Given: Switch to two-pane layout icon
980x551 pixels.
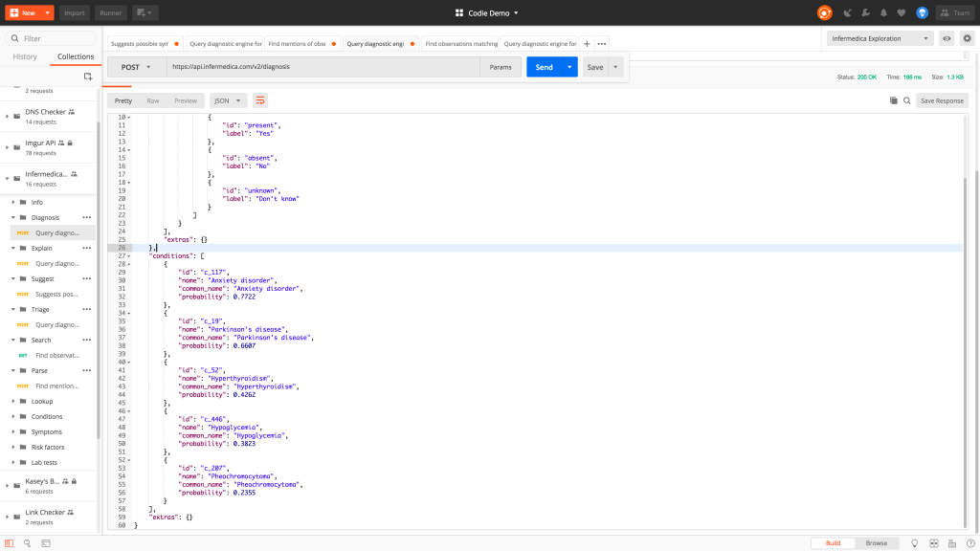Looking at the screenshot, I should (x=934, y=543).
